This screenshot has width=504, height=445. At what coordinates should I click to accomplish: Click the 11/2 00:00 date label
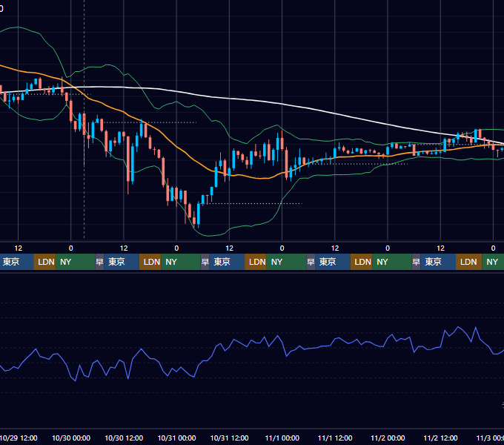388,438
